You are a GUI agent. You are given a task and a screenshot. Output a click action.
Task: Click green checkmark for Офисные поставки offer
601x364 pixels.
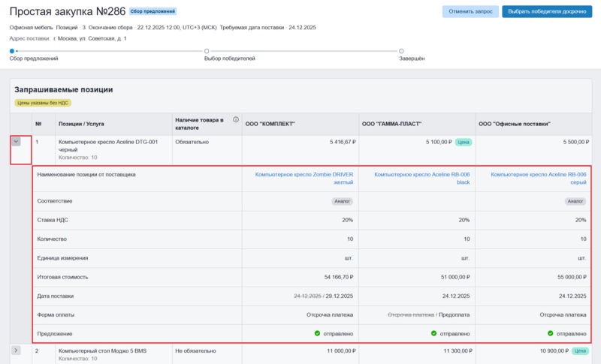coord(550,333)
